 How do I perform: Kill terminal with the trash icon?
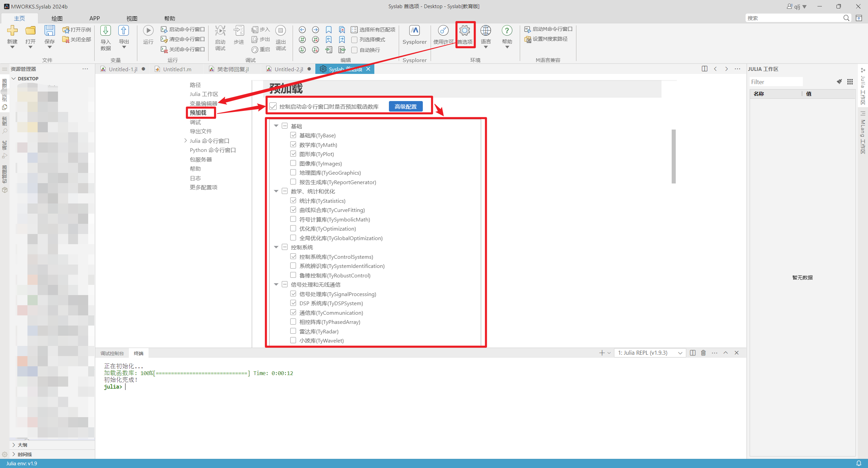[704, 353]
